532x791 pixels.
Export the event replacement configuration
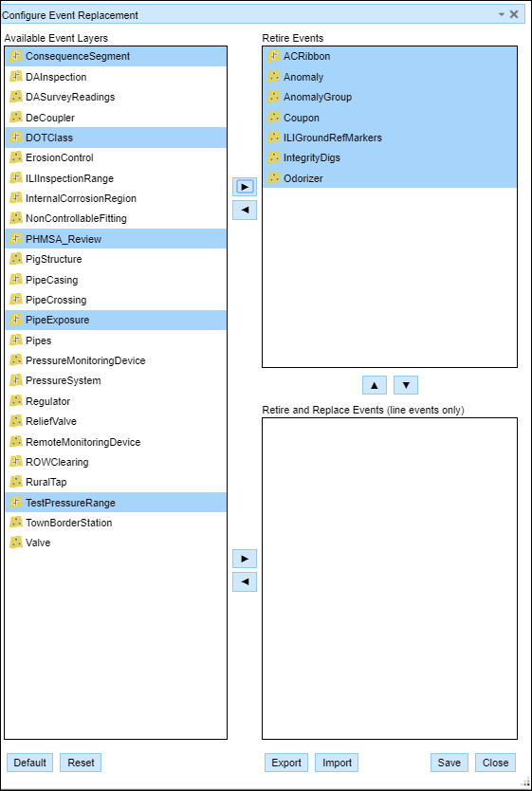click(286, 763)
